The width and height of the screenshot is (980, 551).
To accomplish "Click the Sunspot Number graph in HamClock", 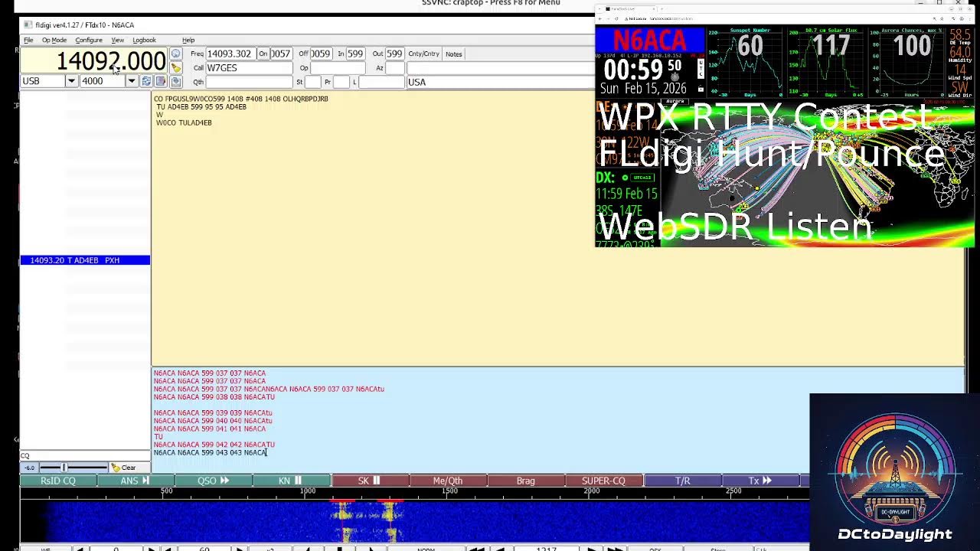I will pos(745,61).
